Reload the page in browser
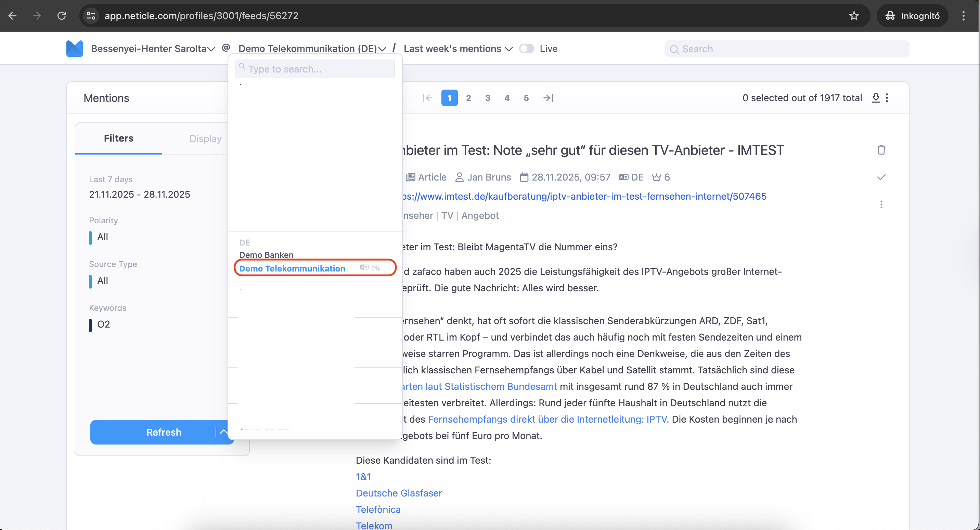Viewport: 980px width, 530px height. click(62, 16)
